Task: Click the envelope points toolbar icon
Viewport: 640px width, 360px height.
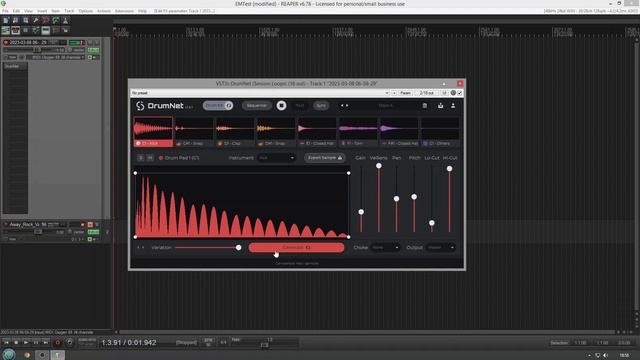Action: [x=36, y=30]
